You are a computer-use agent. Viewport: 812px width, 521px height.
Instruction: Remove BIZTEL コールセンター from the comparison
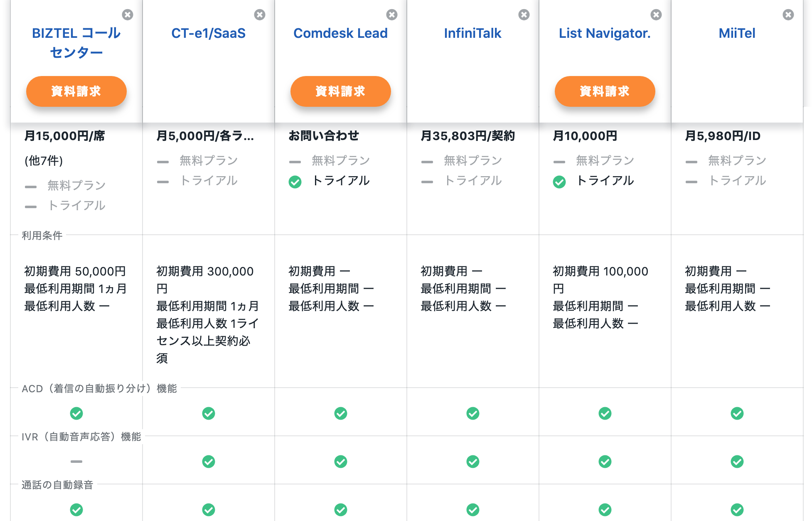click(128, 14)
